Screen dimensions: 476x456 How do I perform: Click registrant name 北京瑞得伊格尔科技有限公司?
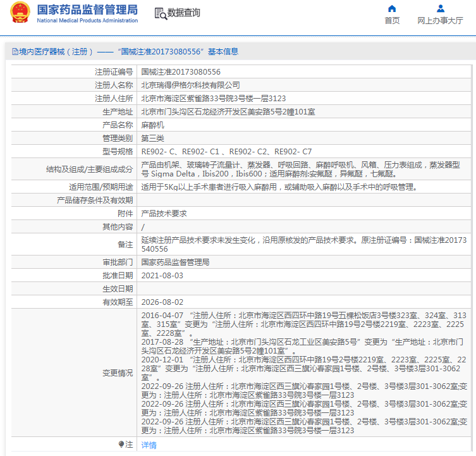[x=190, y=85]
